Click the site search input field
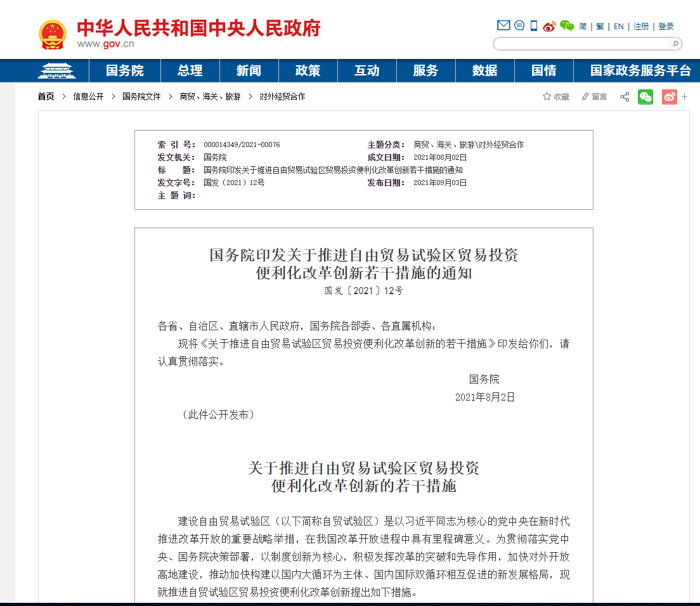 [583, 44]
